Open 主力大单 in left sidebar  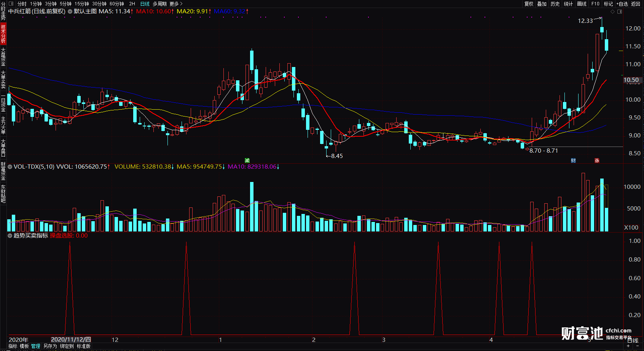(x=3, y=125)
